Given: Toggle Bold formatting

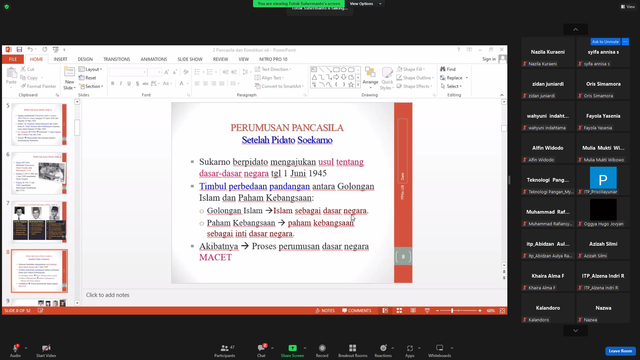Looking at the screenshot, I should [x=113, y=83].
